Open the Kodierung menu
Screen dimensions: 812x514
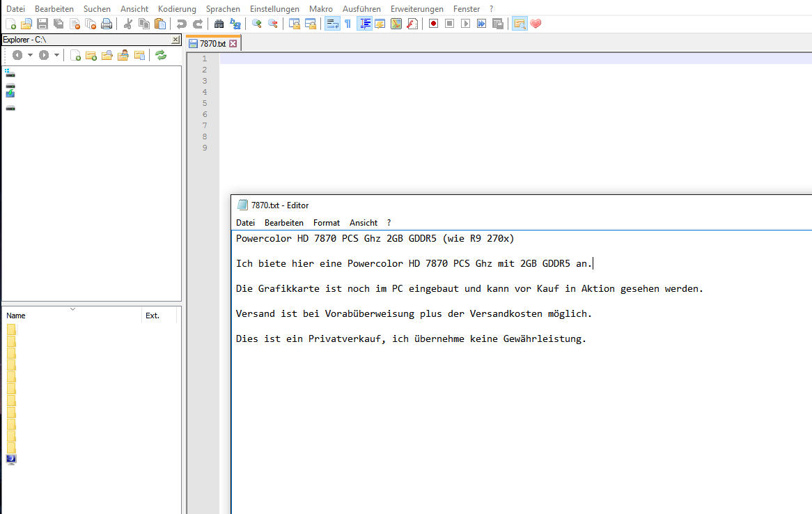(x=177, y=9)
